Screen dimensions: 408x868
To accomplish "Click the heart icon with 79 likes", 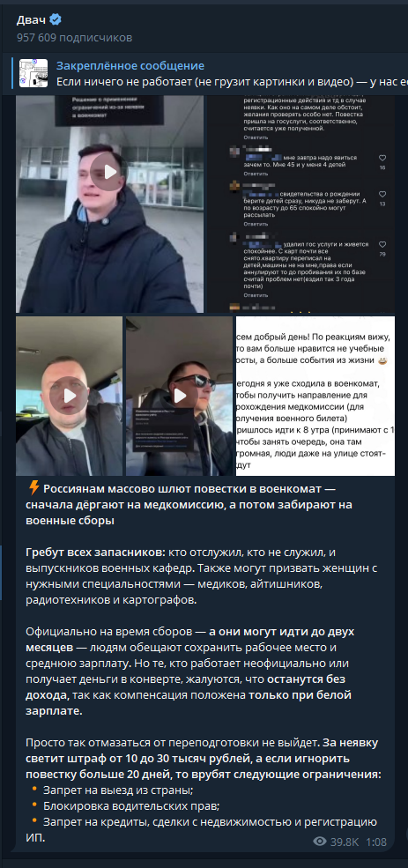I will [x=382, y=244].
